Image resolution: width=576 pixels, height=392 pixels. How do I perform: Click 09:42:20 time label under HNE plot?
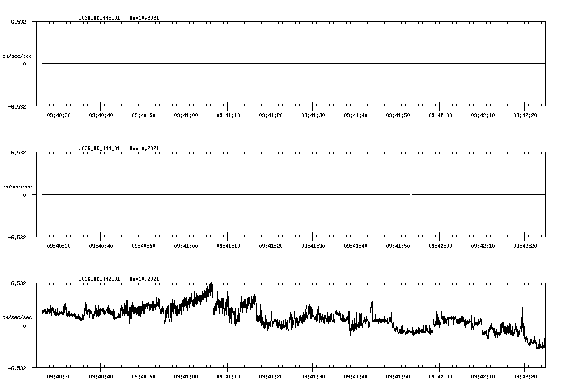click(x=525, y=115)
